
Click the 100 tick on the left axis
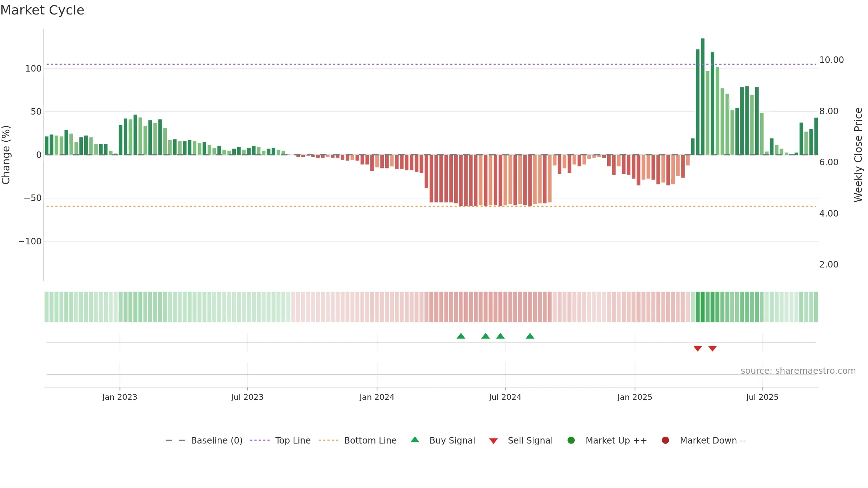pos(33,69)
